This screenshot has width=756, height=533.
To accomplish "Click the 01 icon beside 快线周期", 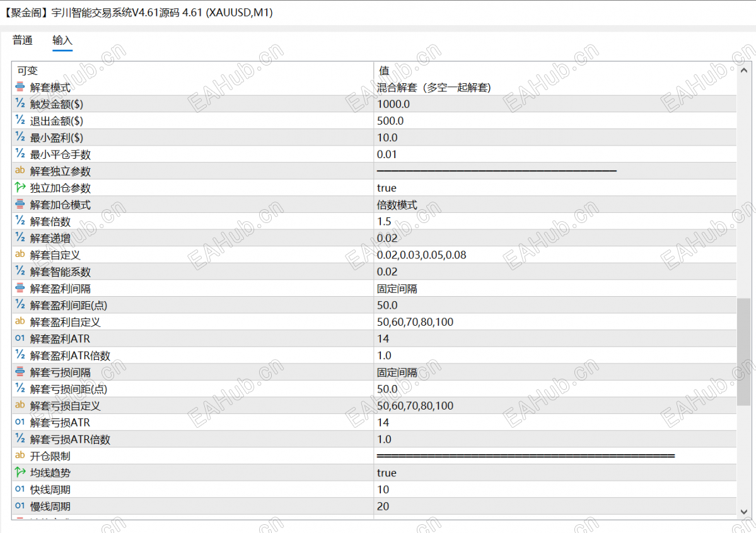I will pos(20,489).
